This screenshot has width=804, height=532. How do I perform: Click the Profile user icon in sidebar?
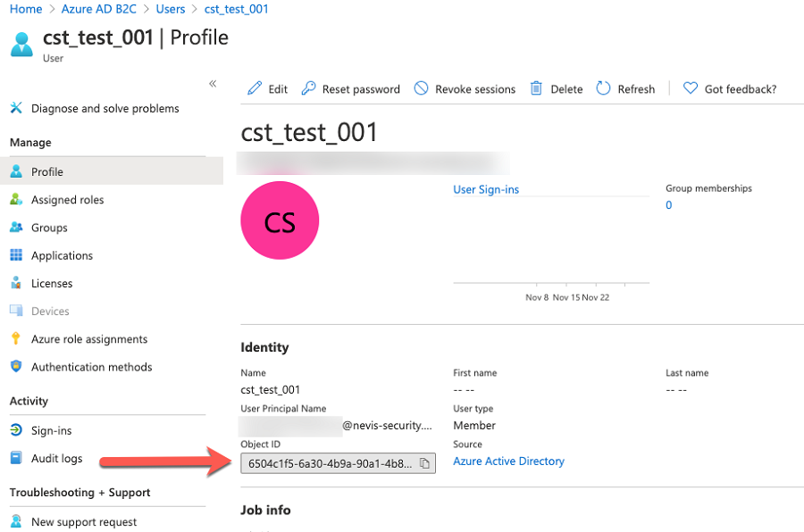pos(16,171)
